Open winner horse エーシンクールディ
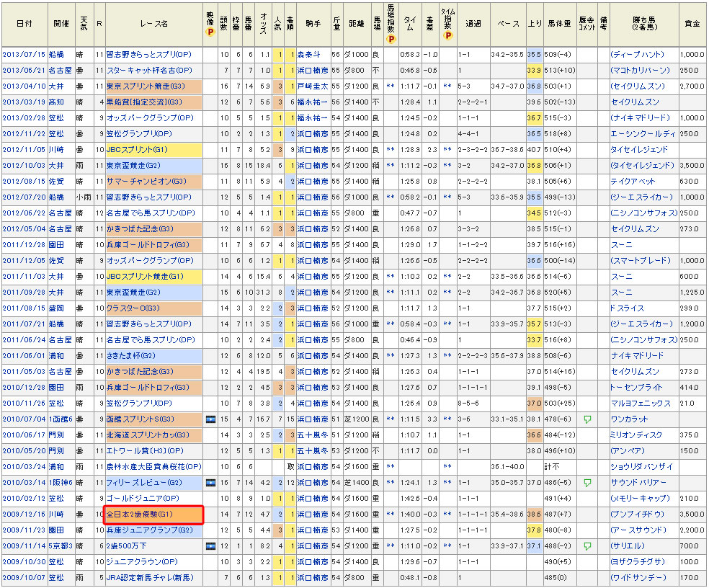The width and height of the screenshot is (709, 588). point(643,134)
